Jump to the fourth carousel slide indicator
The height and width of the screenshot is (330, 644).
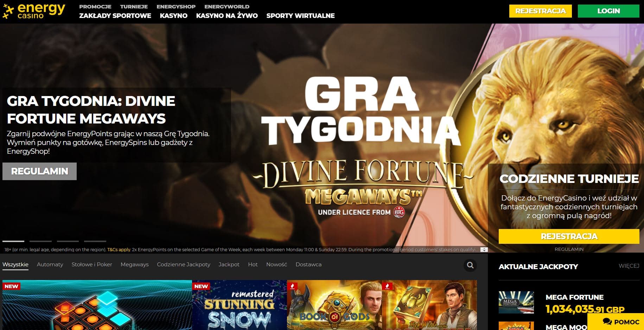pos(95,241)
